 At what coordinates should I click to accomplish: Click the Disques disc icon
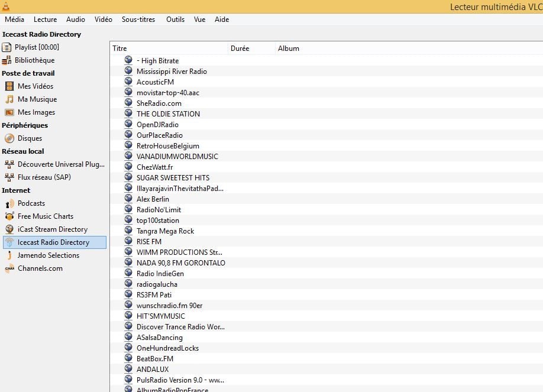pos(9,138)
